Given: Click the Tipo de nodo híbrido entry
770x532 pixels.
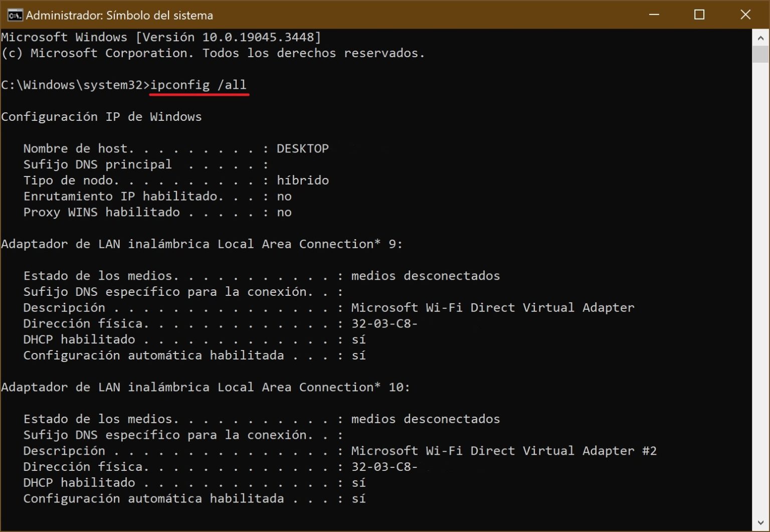Looking at the screenshot, I should [x=175, y=180].
